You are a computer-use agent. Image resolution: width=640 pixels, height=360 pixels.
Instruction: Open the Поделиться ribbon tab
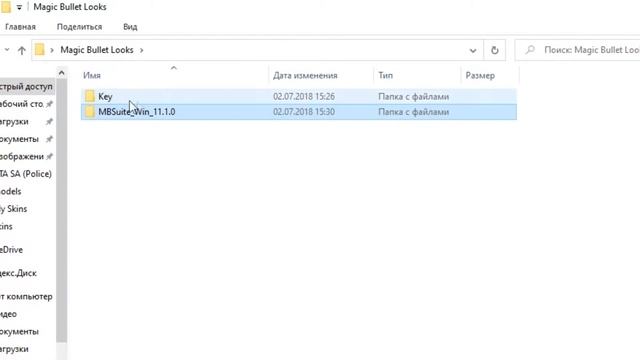[x=80, y=27]
